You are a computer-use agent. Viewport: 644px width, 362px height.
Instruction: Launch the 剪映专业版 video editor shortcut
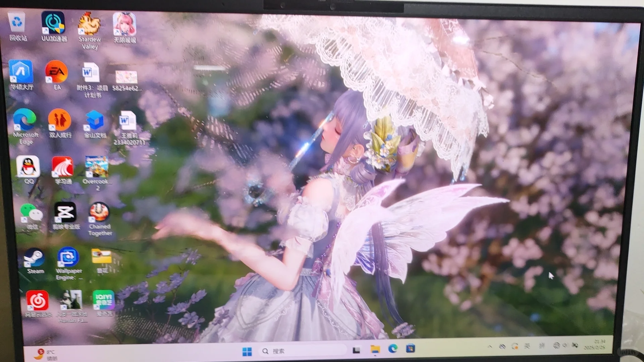[66, 216]
